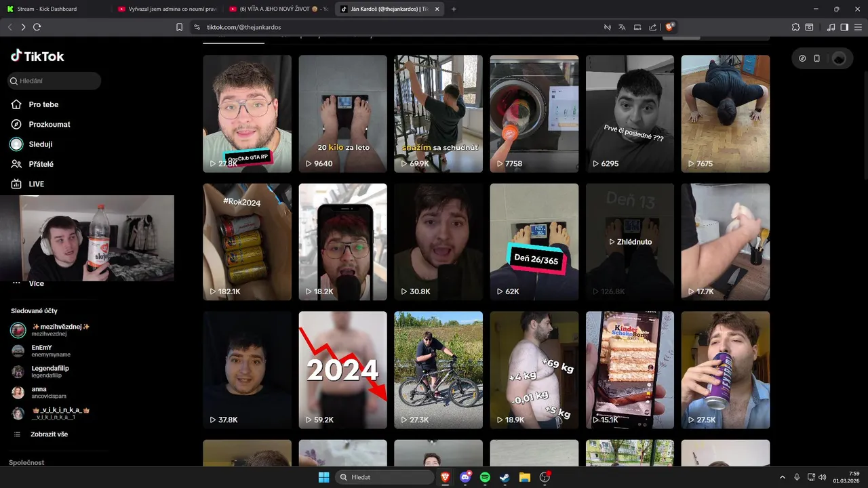Open push-up video with 7675 views
This screenshot has width=868, height=488.
coord(726,114)
